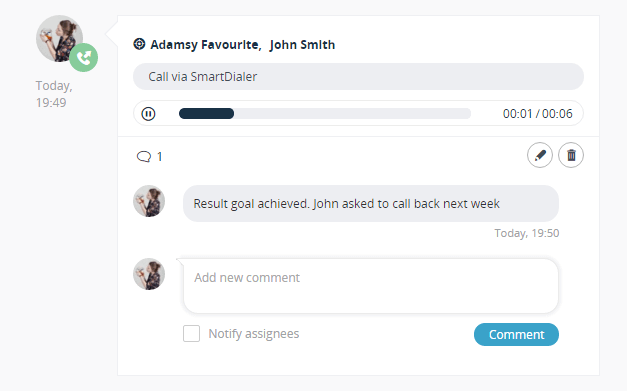Image resolution: width=627 pixels, height=391 pixels.
Task: Open the caller's large profile avatar
Action: [x=60, y=39]
